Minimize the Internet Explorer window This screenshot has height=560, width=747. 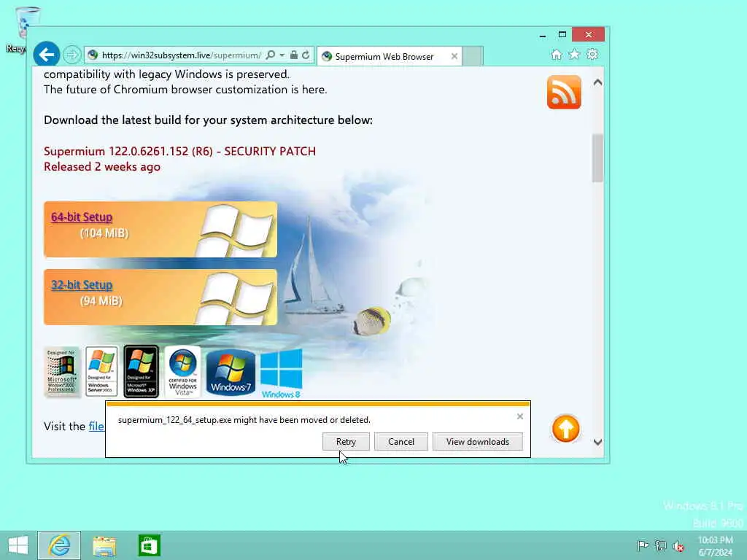point(543,35)
